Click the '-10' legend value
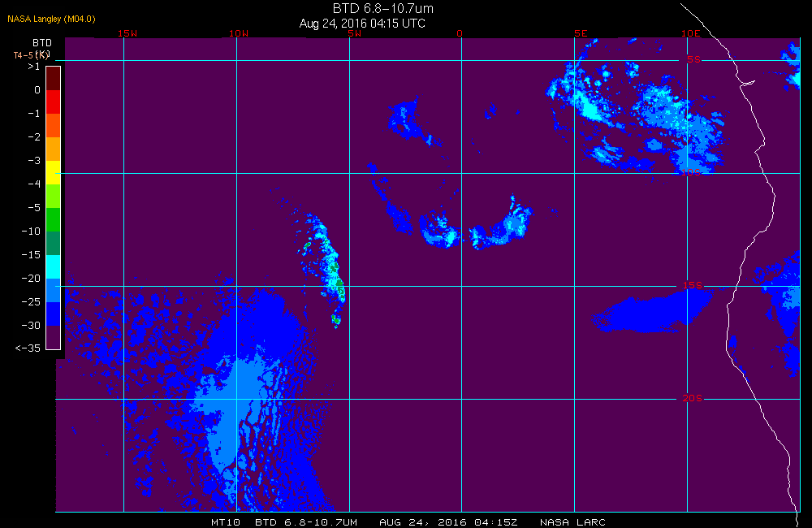This screenshot has width=812, height=528. pos(31,231)
